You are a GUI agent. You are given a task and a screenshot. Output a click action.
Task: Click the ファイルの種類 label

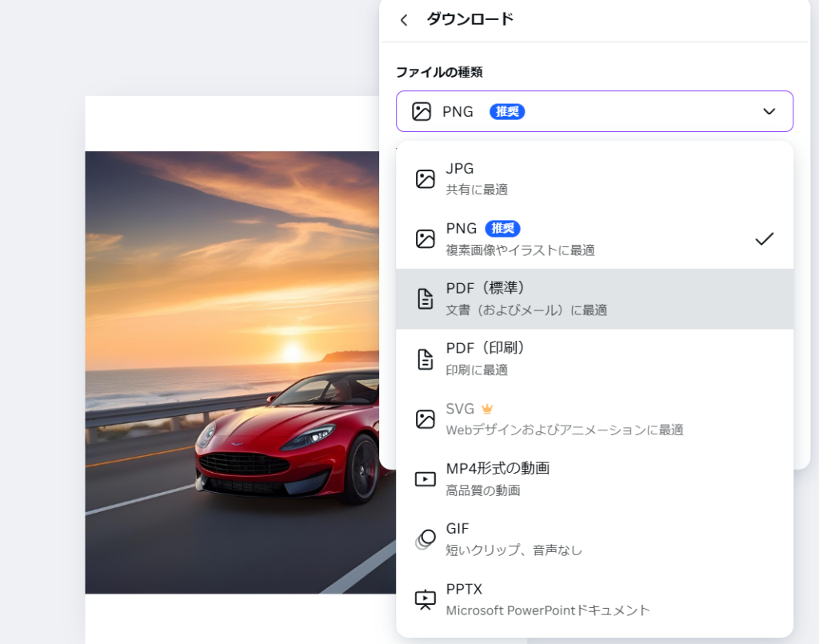pos(439,72)
